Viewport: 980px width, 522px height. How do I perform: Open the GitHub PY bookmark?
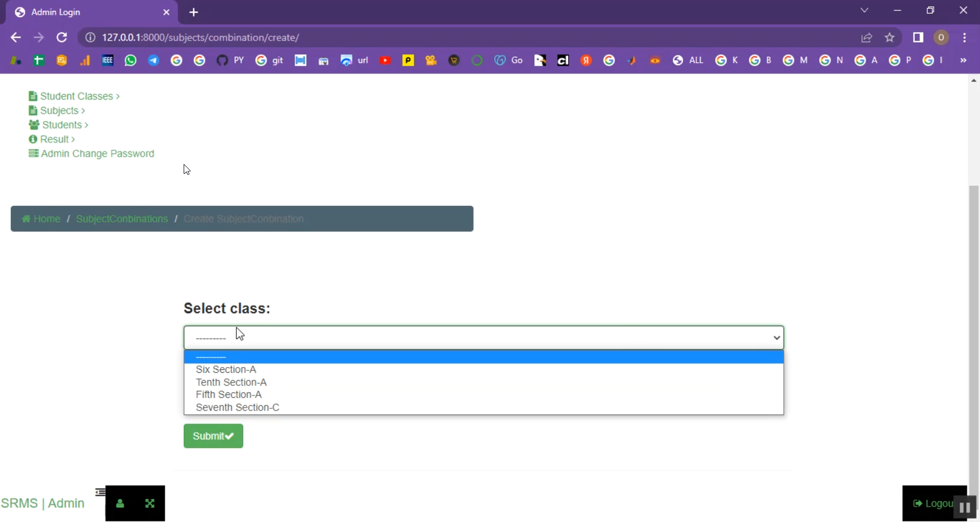pyautogui.click(x=231, y=60)
